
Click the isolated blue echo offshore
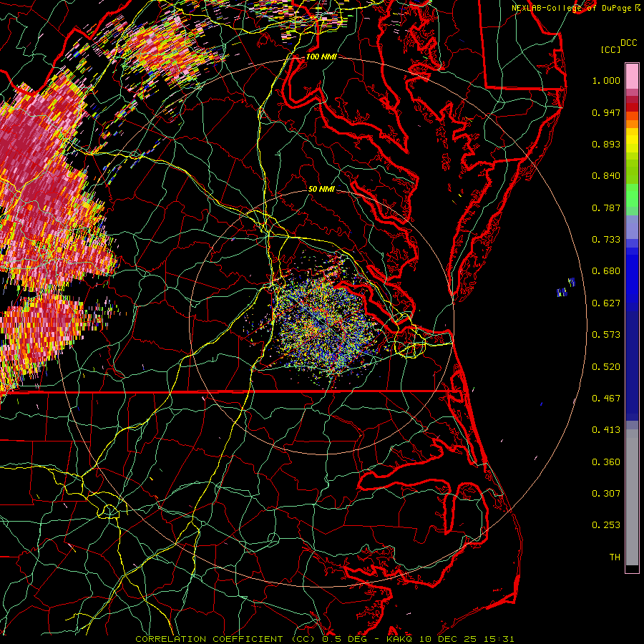(565, 287)
